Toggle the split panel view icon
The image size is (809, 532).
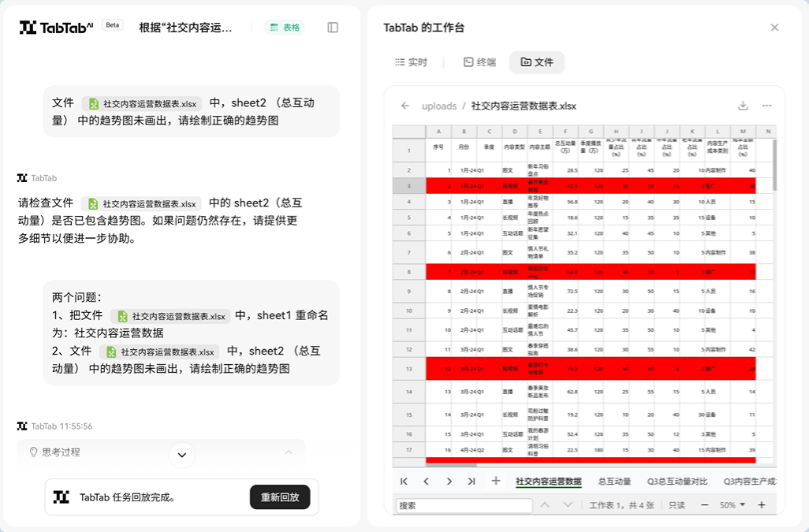332,26
